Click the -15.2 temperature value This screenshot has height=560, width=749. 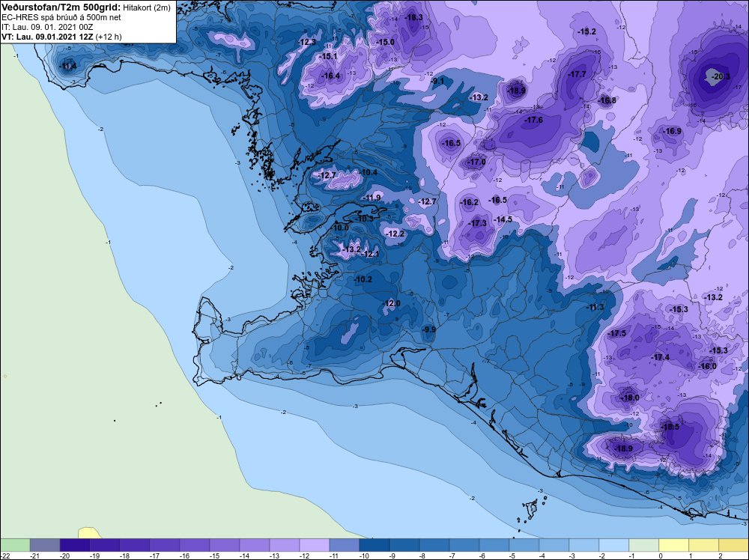[586, 31]
